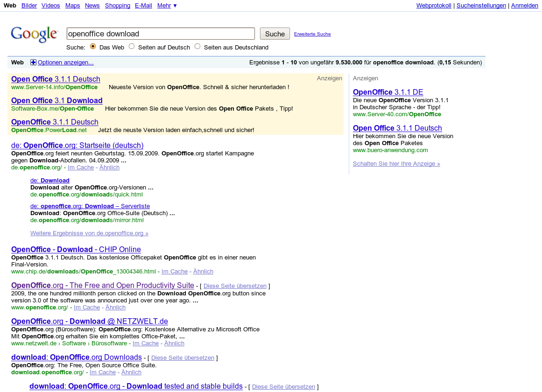This screenshot has width=542, height=392.
Task: Open the Videos tab
Action: [x=51, y=6]
